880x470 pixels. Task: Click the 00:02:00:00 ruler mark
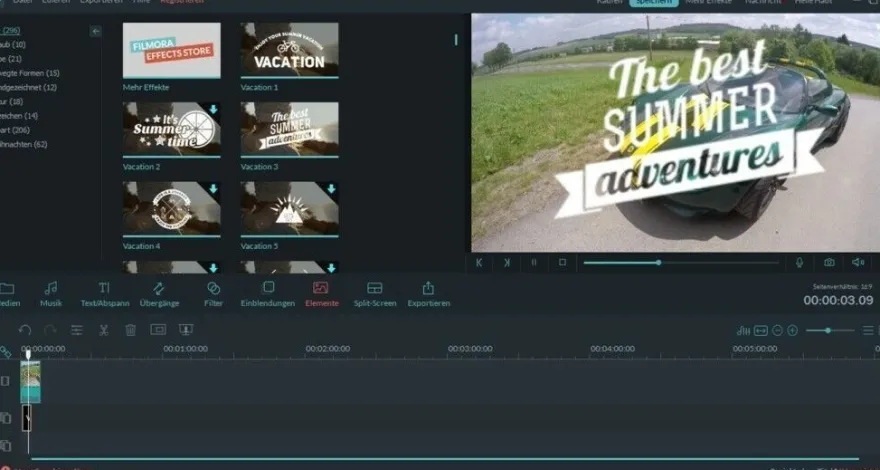coord(328,349)
